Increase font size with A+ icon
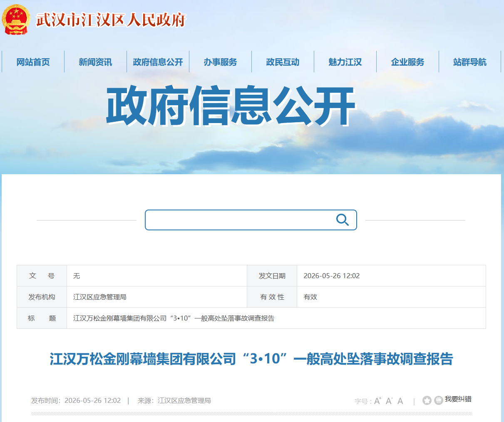The image size is (504, 422). (377, 401)
